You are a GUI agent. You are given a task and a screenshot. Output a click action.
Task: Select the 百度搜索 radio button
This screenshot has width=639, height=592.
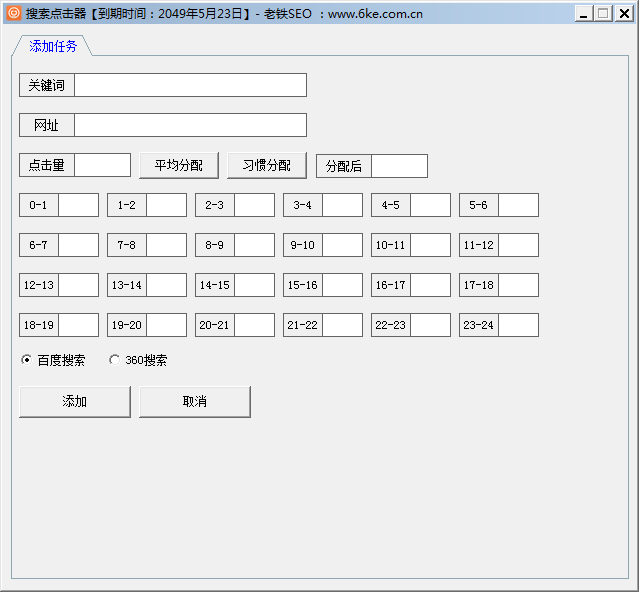click(26, 360)
